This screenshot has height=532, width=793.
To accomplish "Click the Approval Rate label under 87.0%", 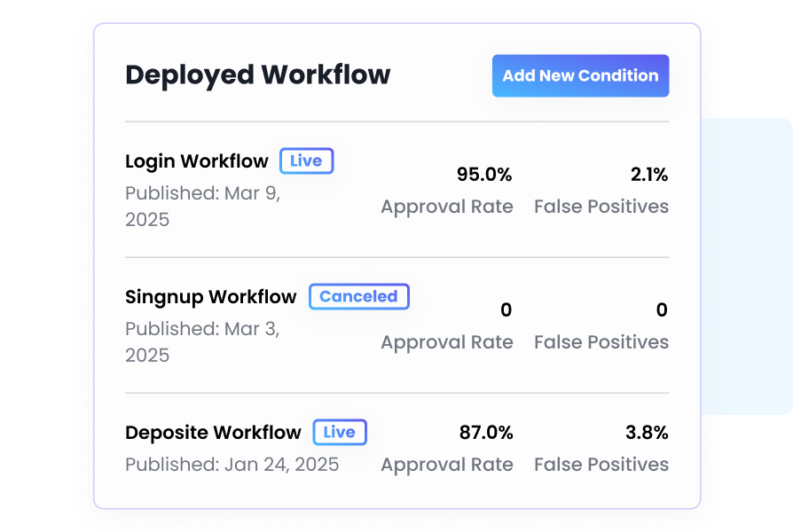I will [x=447, y=465].
